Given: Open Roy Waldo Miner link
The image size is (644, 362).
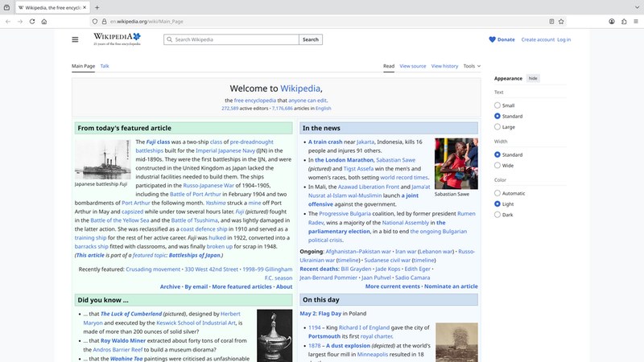Looking at the screenshot, I should [123, 340].
